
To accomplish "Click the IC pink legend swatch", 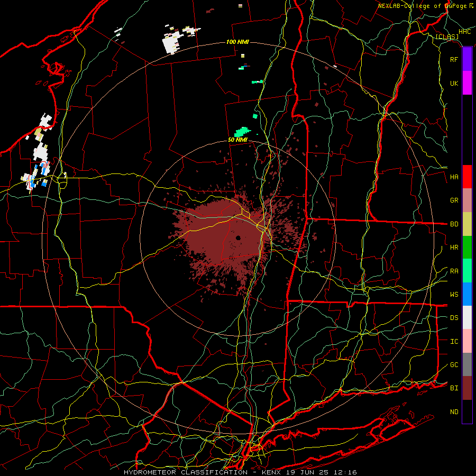I will tap(467, 341).
